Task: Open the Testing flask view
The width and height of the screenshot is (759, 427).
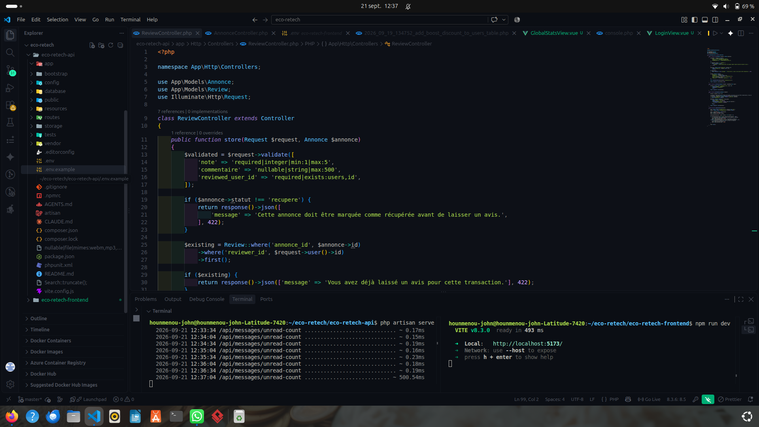Action: click(10, 122)
